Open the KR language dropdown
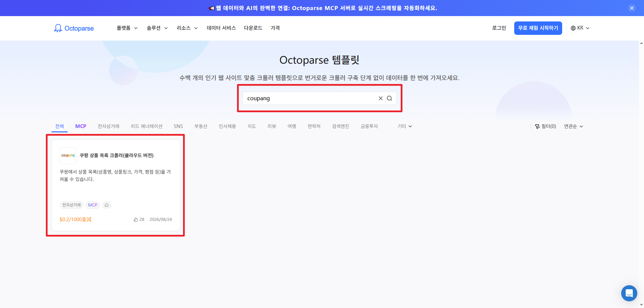This screenshot has height=308, width=644. coord(580,28)
